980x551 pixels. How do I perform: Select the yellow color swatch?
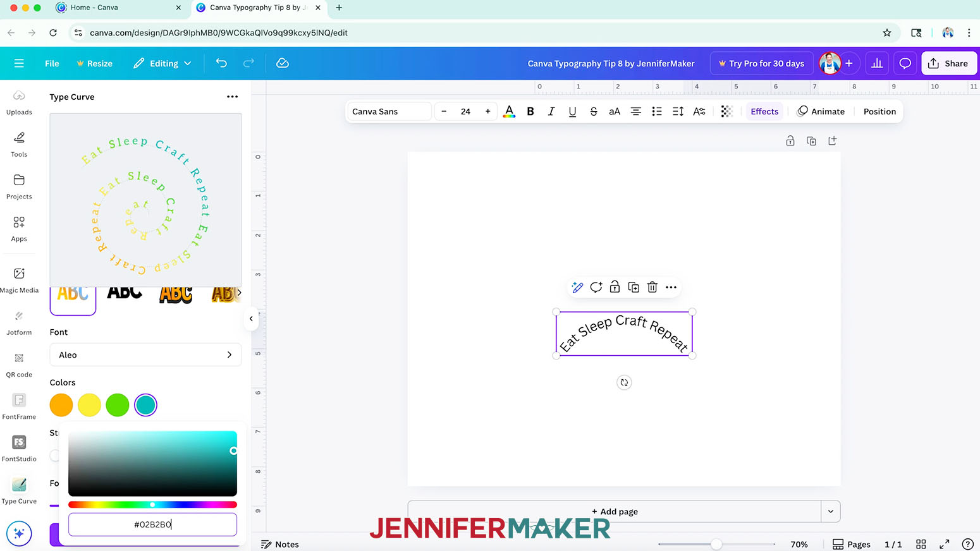pos(89,405)
